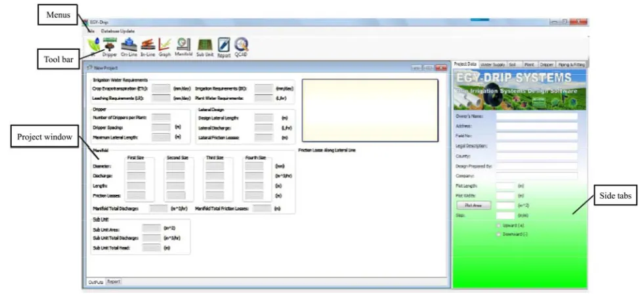This screenshot has height=294, width=644.
Task: Switch to the Water Supply side tab
Action: click(493, 65)
